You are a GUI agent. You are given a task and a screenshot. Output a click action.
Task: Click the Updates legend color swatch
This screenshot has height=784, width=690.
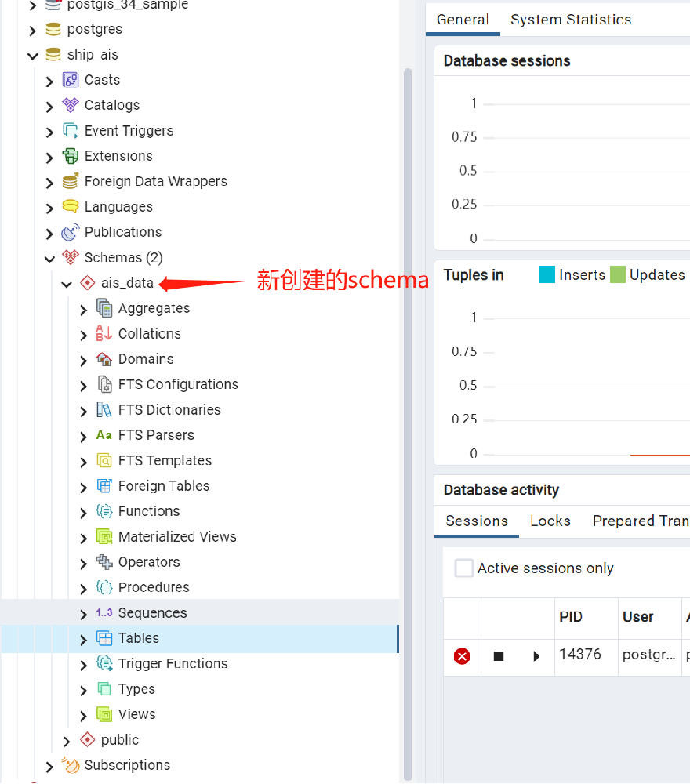tap(618, 274)
